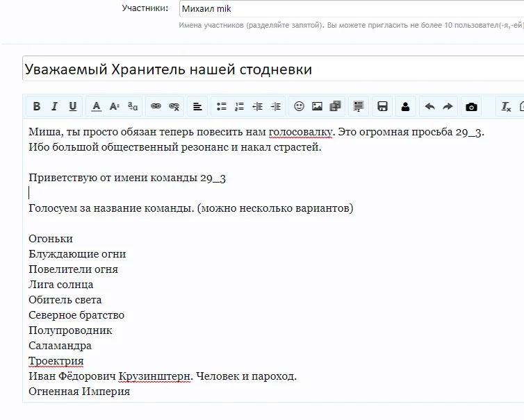524x420 pixels.
Task: Insert a link with chain icon
Action: [x=156, y=106]
